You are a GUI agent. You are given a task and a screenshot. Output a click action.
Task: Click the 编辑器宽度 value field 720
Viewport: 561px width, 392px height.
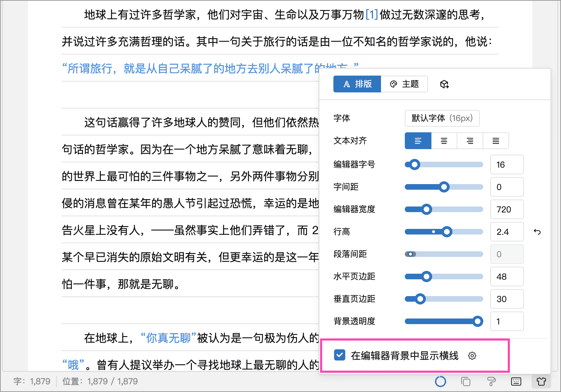click(507, 209)
